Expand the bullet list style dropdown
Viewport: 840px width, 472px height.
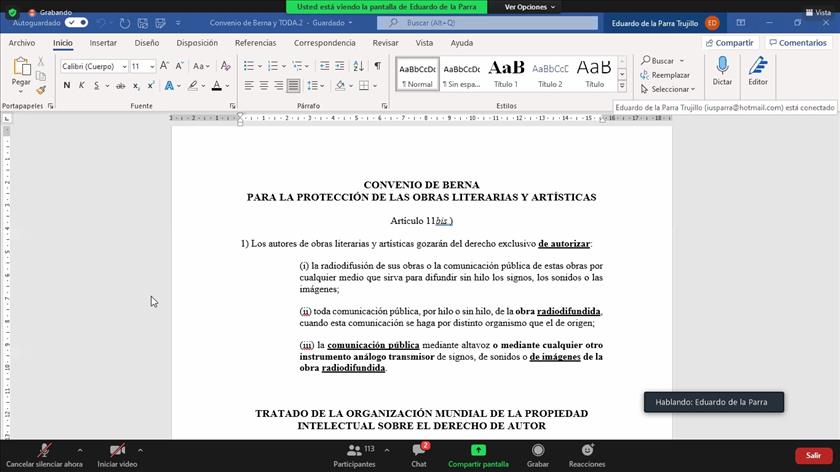click(260, 66)
